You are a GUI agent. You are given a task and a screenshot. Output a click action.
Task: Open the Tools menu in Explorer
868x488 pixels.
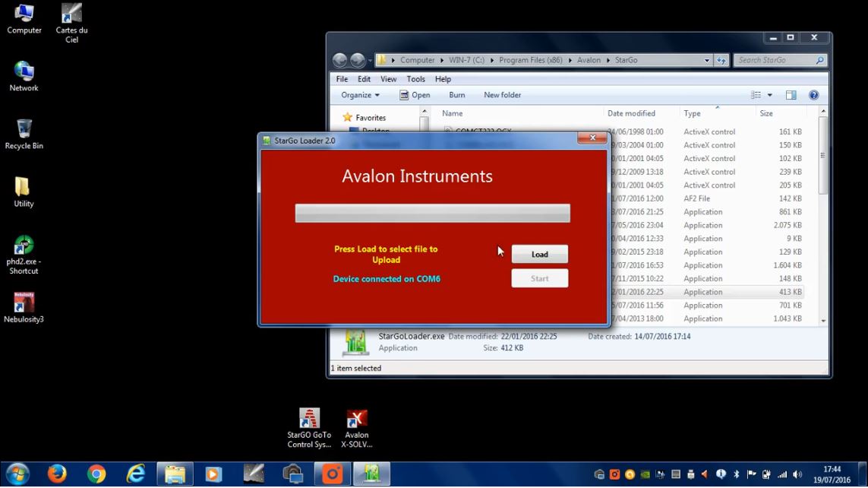coord(415,79)
